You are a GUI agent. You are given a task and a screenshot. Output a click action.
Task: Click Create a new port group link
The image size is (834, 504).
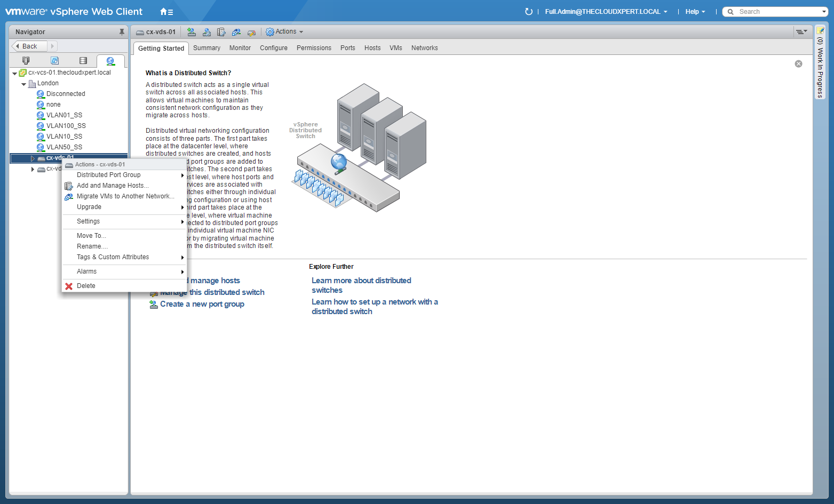point(202,304)
